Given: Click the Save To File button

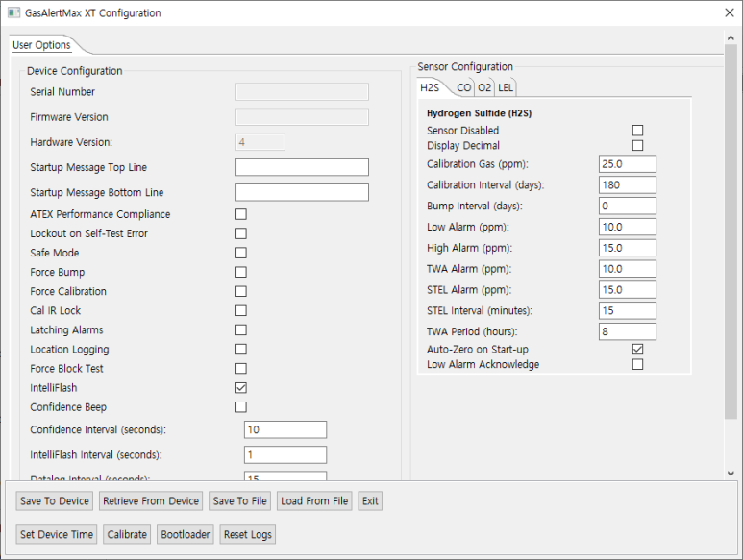Looking at the screenshot, I should (239, 500).
